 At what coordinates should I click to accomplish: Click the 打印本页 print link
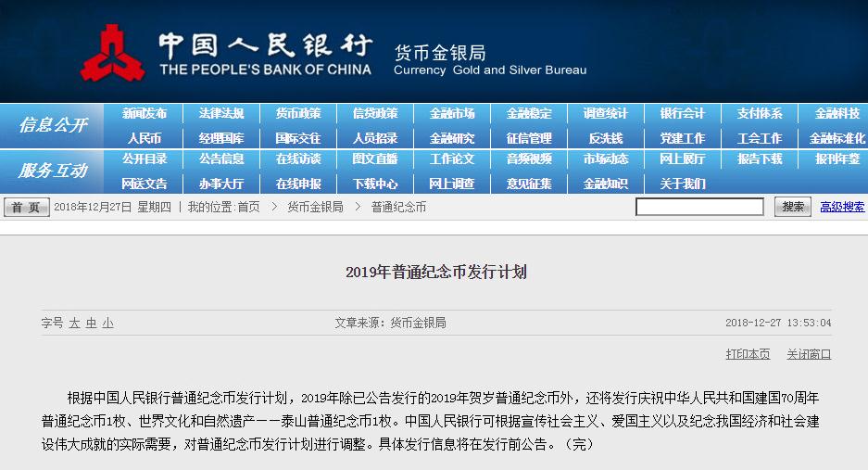tap(748, 354)
